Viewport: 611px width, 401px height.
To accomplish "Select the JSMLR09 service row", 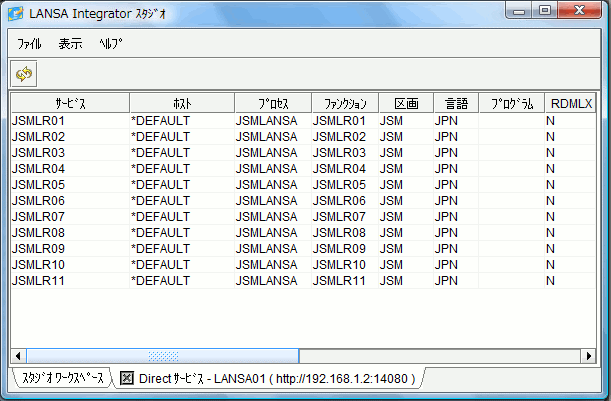I will pos(303,249).
